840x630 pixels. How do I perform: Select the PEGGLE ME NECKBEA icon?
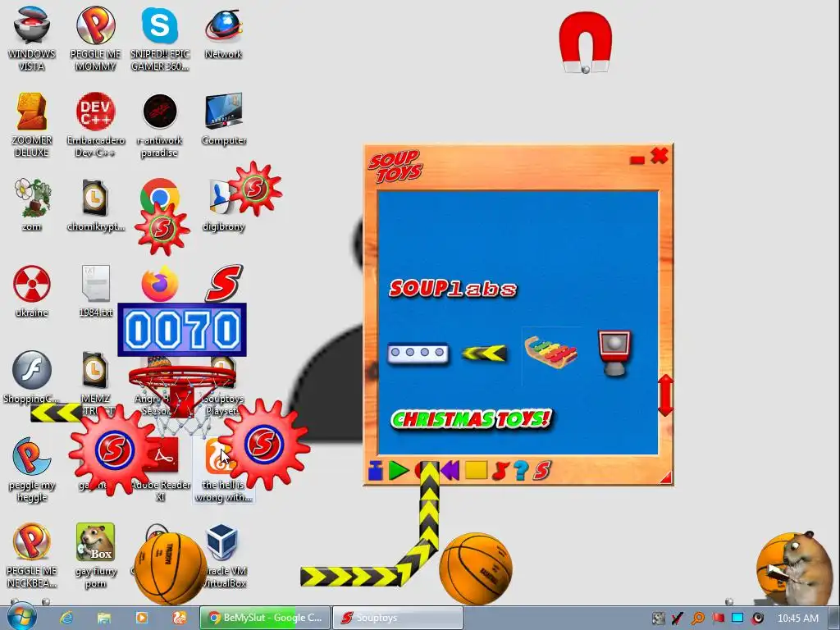click(x=32, y=555)
